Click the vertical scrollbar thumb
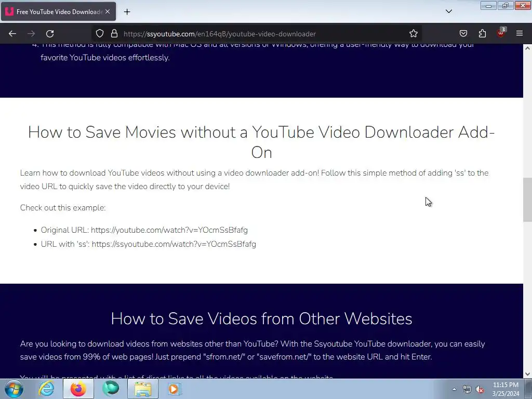 click(527, 199)
